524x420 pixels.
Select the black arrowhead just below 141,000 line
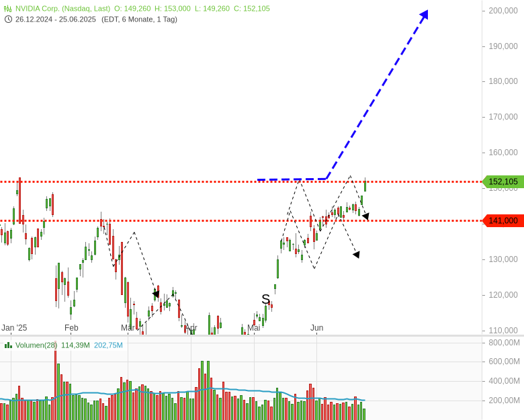[365, 216]
